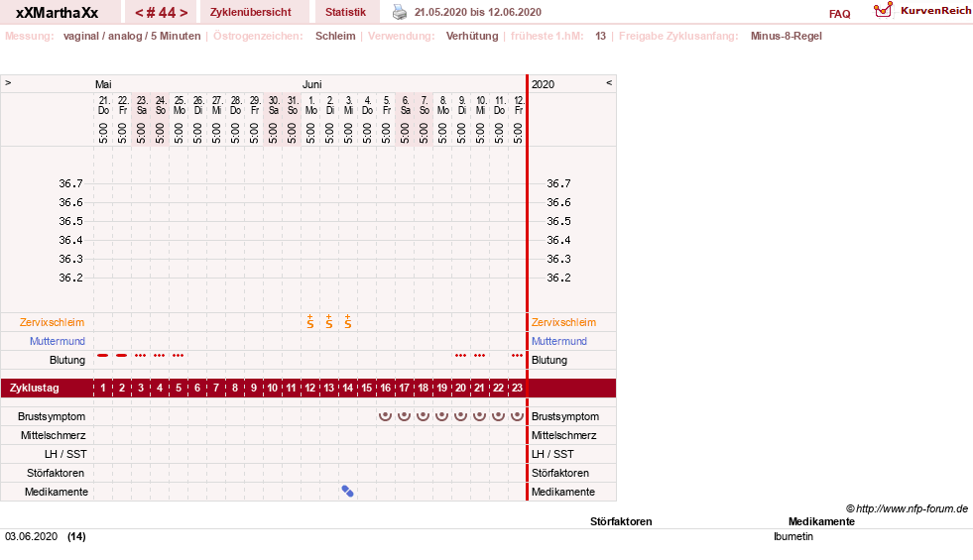Click the Zervixschleim label on the right side
973x560 pixels.
563,322
